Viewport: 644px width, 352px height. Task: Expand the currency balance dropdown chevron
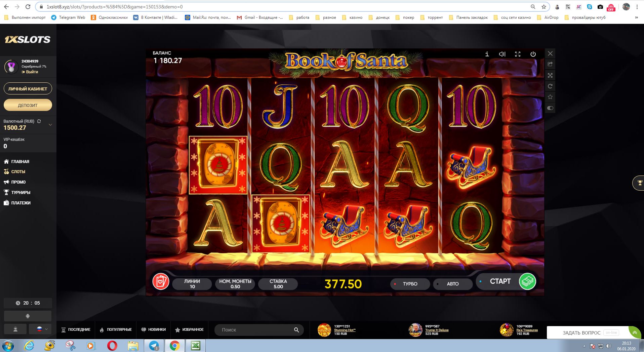pyautogui.click(x=50, y=125)
